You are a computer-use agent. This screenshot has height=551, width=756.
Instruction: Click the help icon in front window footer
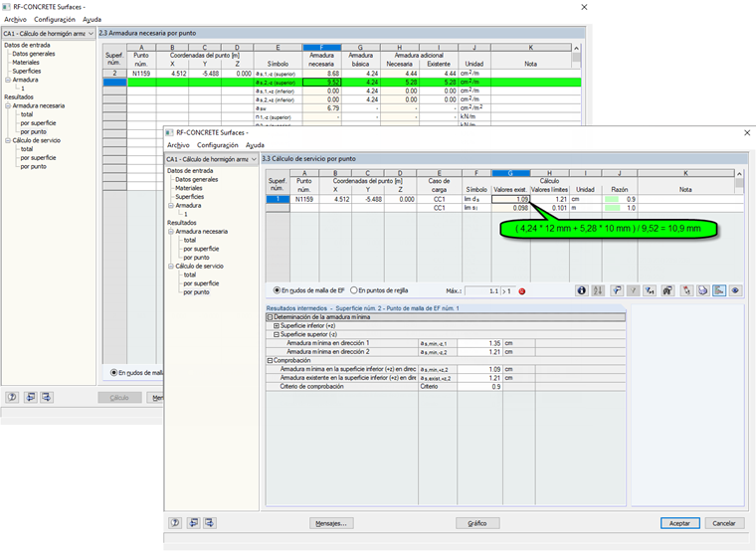pos(175,522)
